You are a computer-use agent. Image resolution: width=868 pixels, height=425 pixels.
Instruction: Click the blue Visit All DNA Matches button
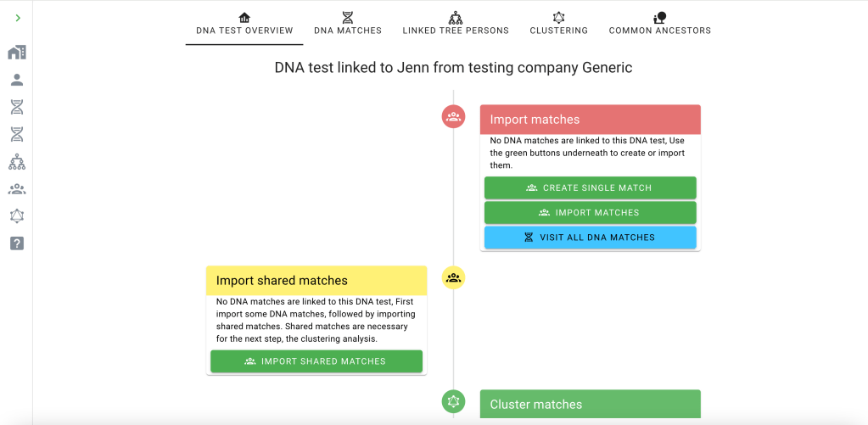pyautogui.click(x=590, y=238)
